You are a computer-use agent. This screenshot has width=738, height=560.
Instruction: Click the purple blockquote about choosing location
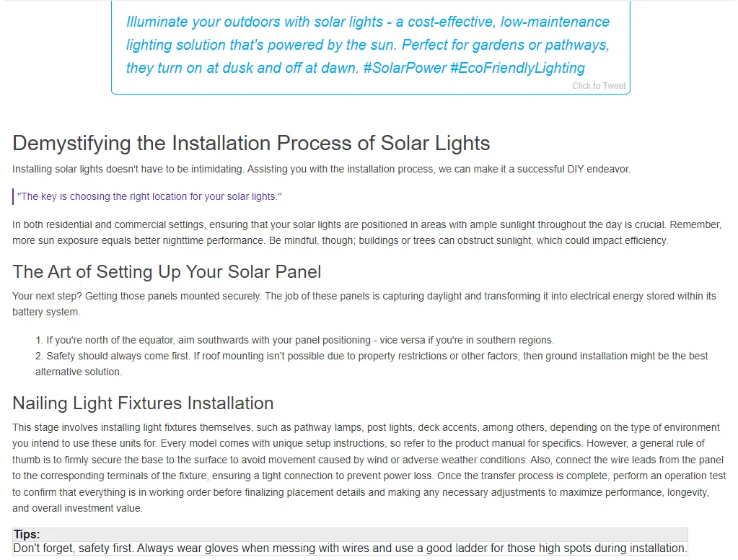(149, 196)
